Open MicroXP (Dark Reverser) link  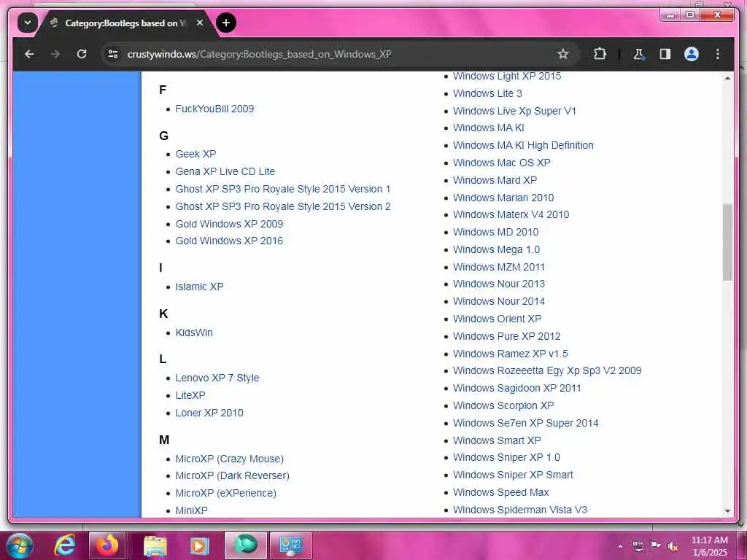[233, 475]
